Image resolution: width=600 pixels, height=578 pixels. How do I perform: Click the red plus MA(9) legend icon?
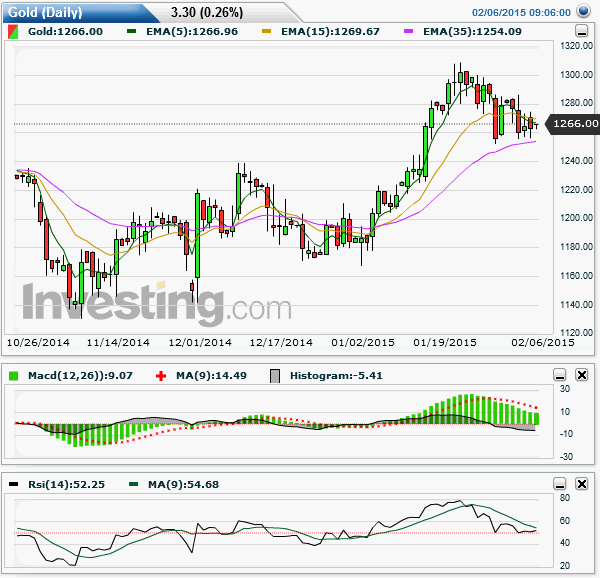[x=161, y=376]
